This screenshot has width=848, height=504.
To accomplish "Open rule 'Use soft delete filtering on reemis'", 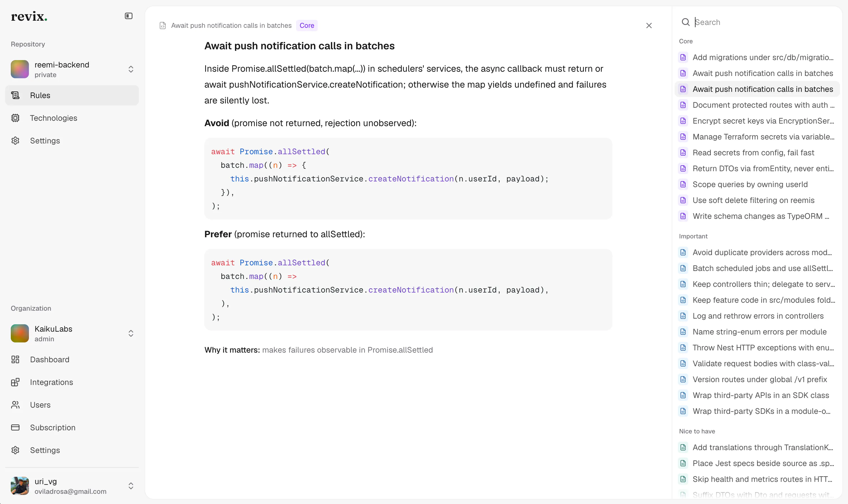I will [x=757, y=200].
